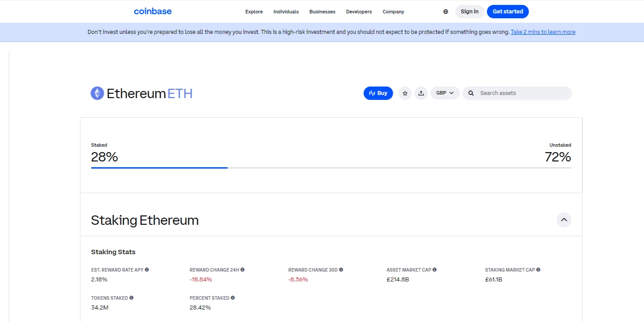Open the globe language selector
Viewport: 644px width, 322px height.
446,12
